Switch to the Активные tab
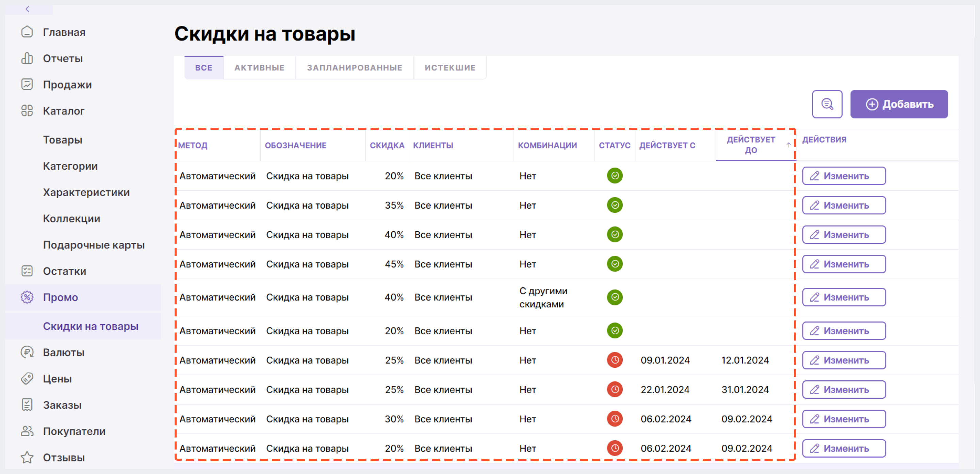Viewport: 980px width, 474px height. point(259,68)
